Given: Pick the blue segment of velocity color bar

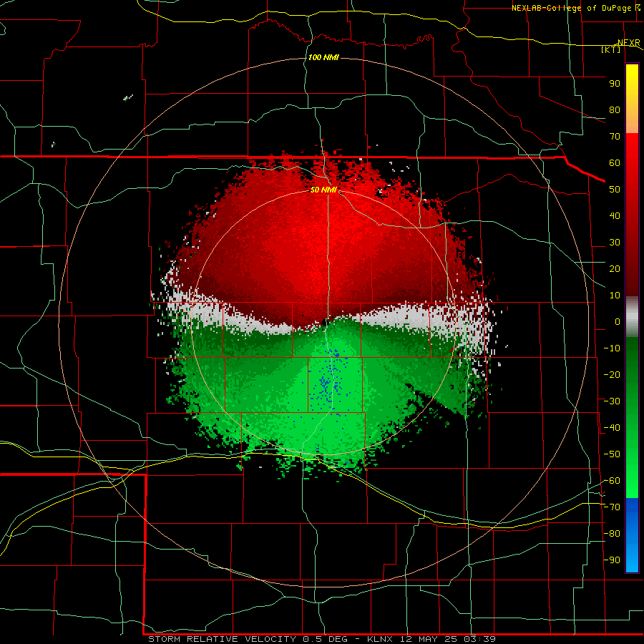Looking at the screenshot, I should coord(632,535).
